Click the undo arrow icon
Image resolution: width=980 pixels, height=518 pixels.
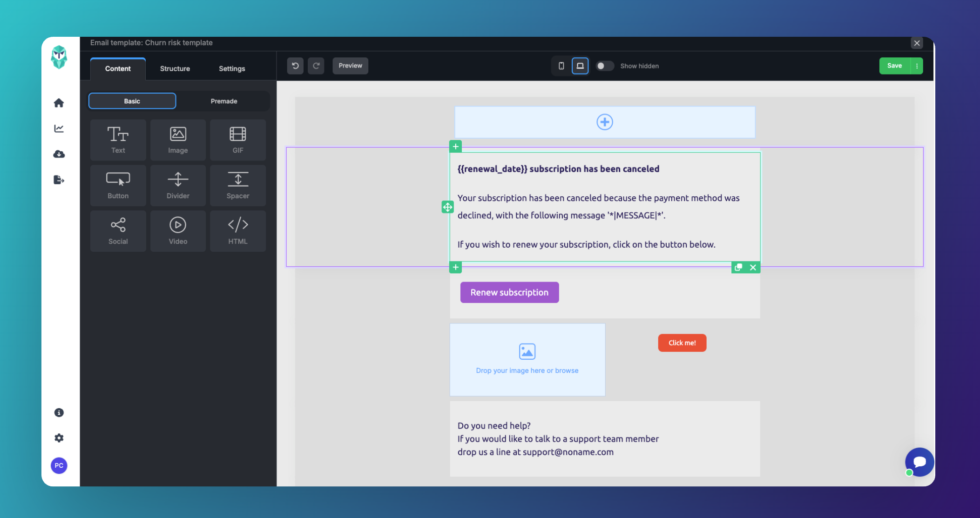(x=295, y=66)
